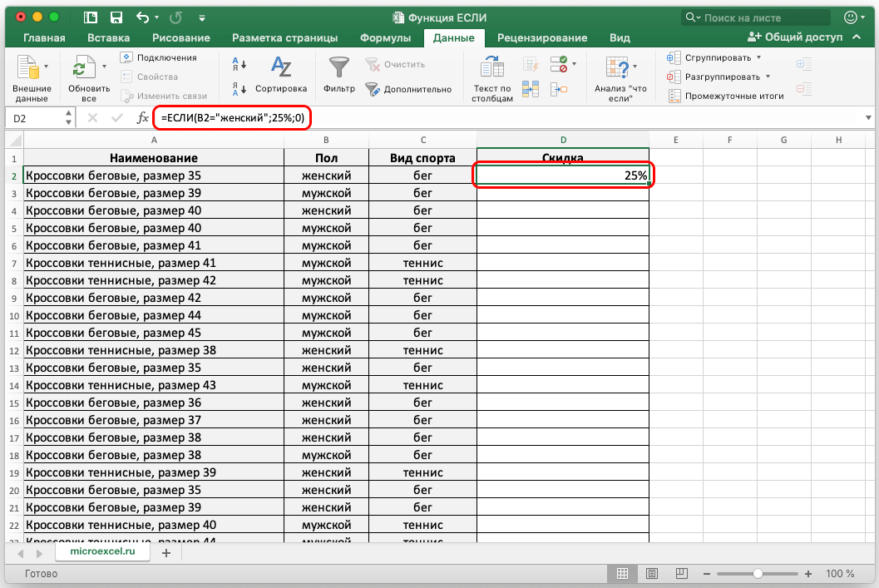The width and height of the screenshot is (879, 588).
Task: Switch to Normal view in status bar
Action: (622, 573)
